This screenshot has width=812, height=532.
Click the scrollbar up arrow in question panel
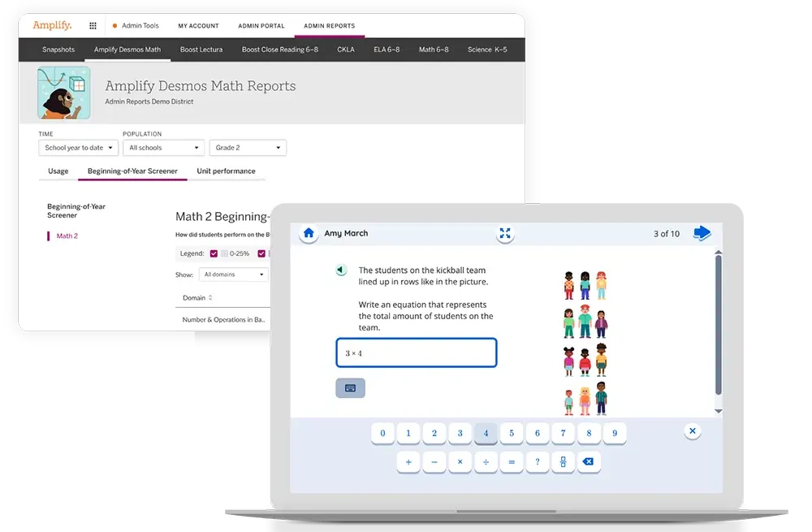pos(719,253)
